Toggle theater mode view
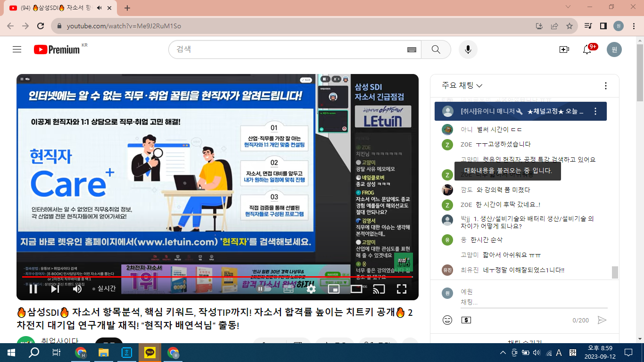This screenshot has height=362, width=644. pos(356,289)
